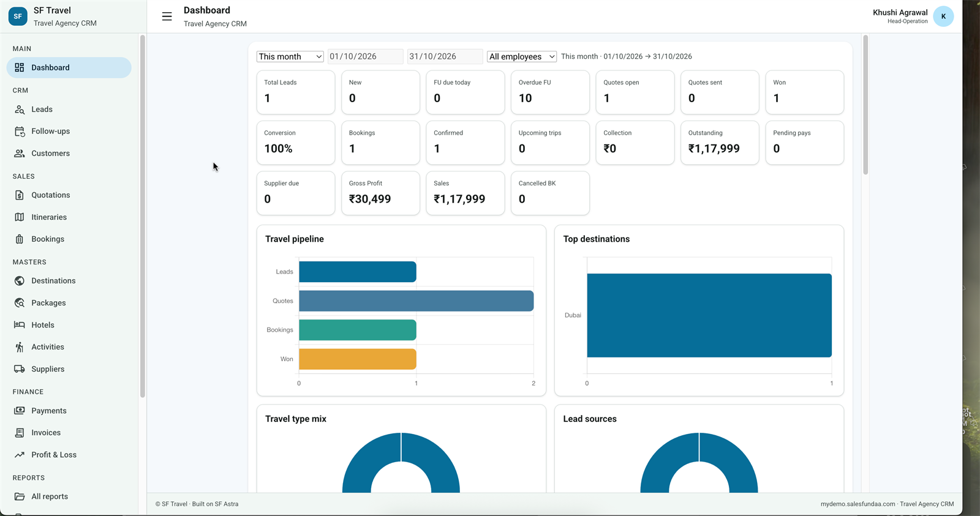Screen dimensions: 980x516
Task: Click the Leads person-search icon
Action: tap(20, 110)
